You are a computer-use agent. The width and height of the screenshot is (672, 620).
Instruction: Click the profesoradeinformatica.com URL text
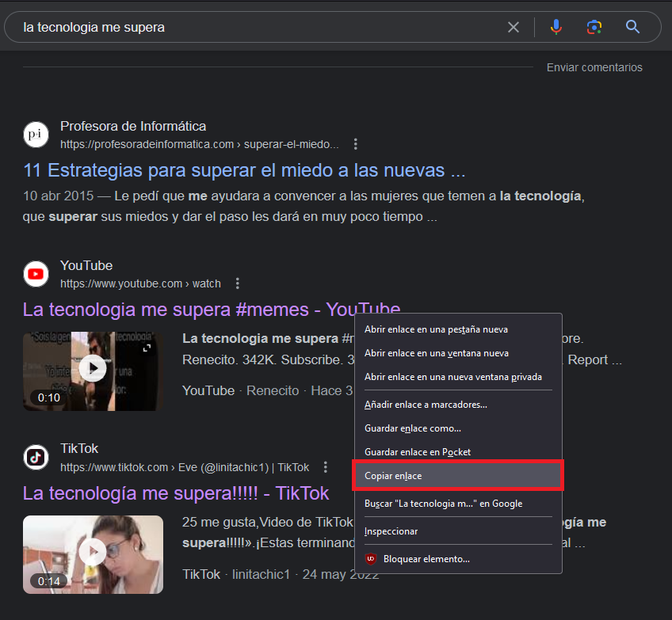199,144
